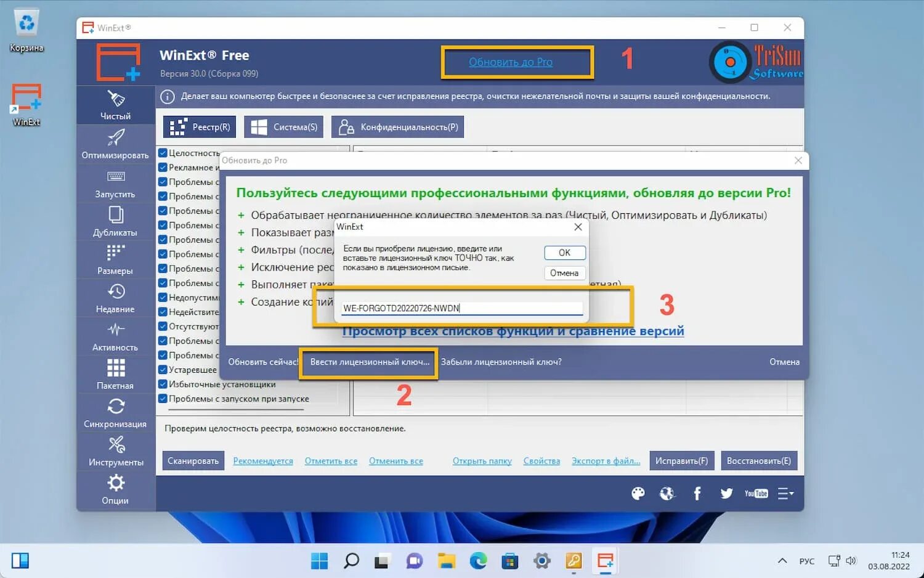924x578 pixels.
Task: Open the Опции settings in sidebar
Action: pos(116,490)
